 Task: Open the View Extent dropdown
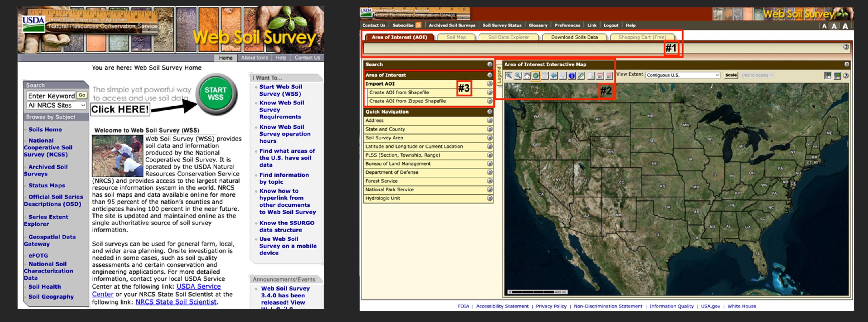[x=681, y=75]
